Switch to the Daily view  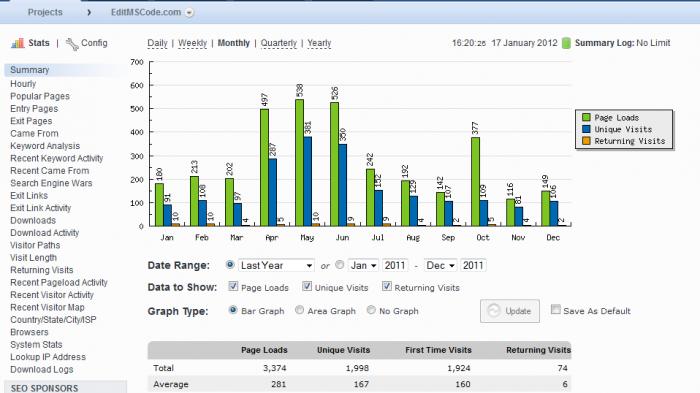click(x=157, y=43)
